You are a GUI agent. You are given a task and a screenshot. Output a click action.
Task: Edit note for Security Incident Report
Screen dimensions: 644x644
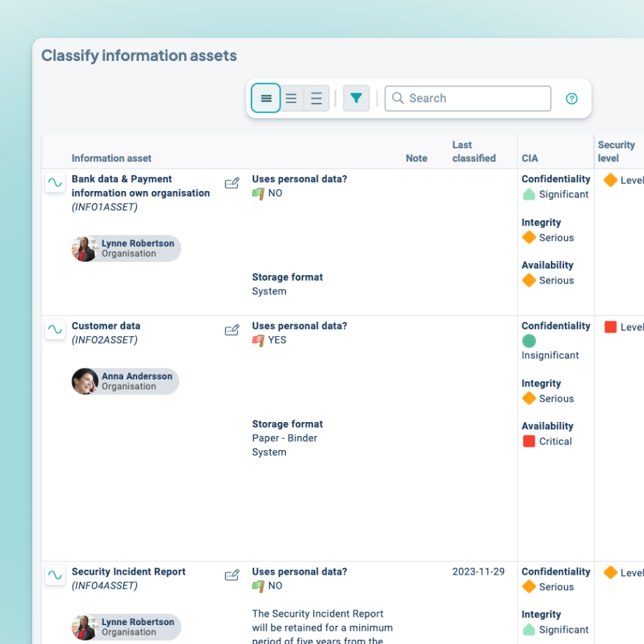click(232, 576)
